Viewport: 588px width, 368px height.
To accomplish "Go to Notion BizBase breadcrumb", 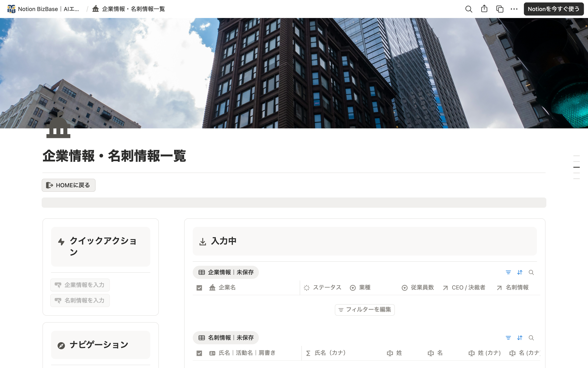I will click(43, 9).
